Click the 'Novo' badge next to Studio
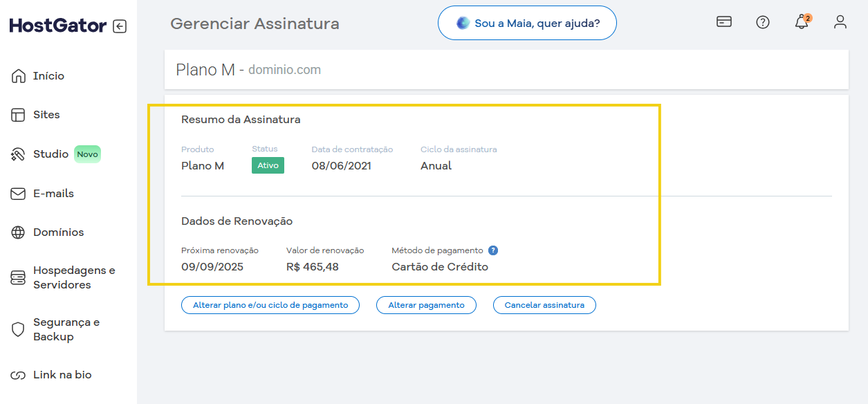Screen dimensions: 868x404 pos(87,154)
